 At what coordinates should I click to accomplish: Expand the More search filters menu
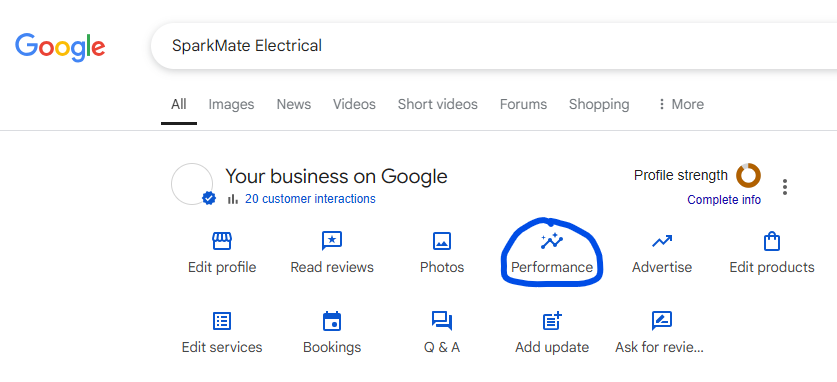click(681, 104)
